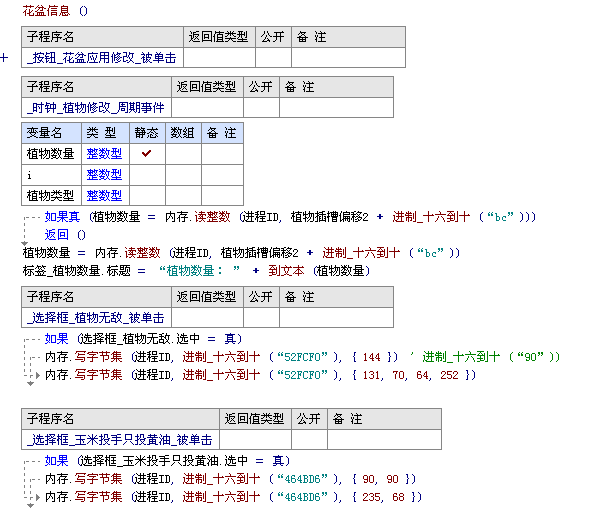Click 备注 cell of _选择框_植物无敌_被单击 row

(336, 317)
